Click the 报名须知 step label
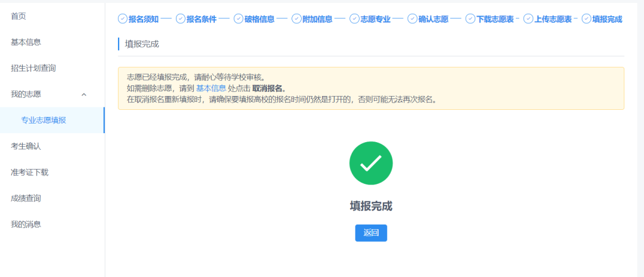This screenshot has height=277, width=644. (144, 19)
